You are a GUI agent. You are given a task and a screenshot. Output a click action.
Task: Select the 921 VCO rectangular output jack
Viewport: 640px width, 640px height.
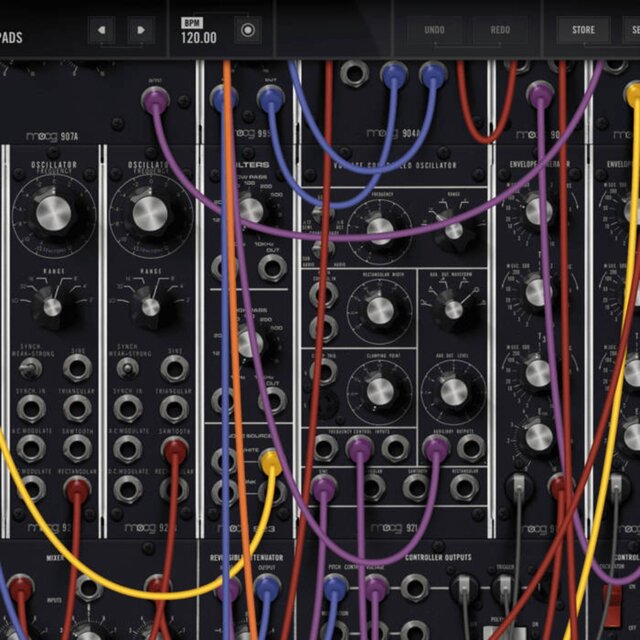click(464, 487)
